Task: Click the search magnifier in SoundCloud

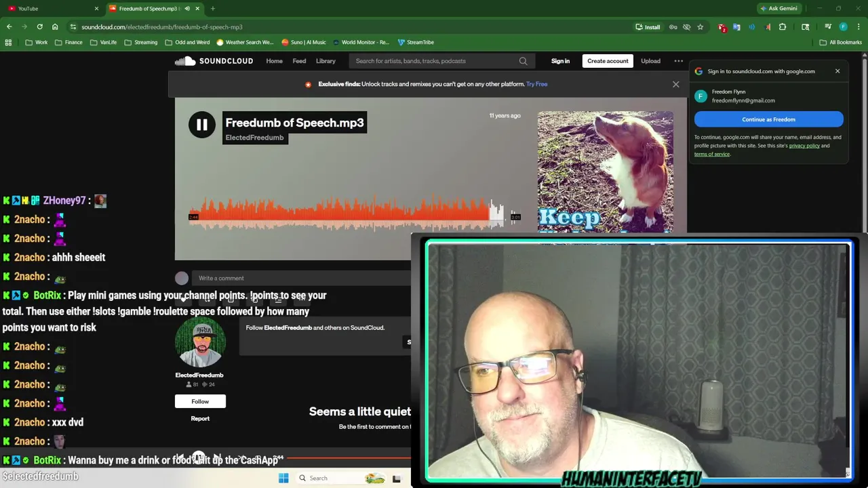Action: (x=523, y=61)
